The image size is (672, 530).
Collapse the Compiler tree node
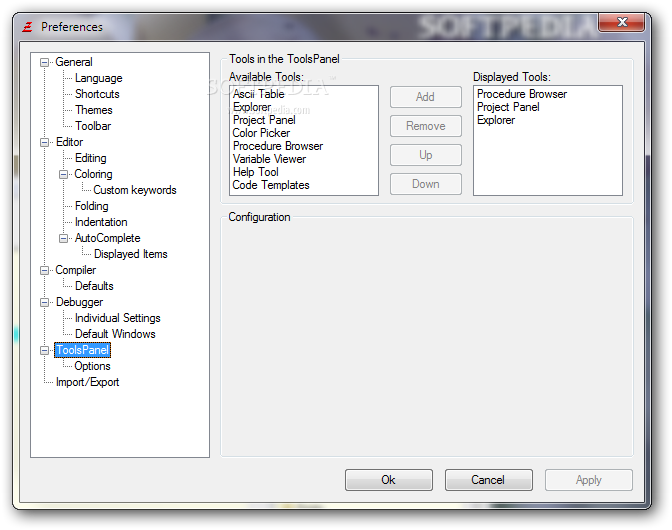[x=44, y=270]
